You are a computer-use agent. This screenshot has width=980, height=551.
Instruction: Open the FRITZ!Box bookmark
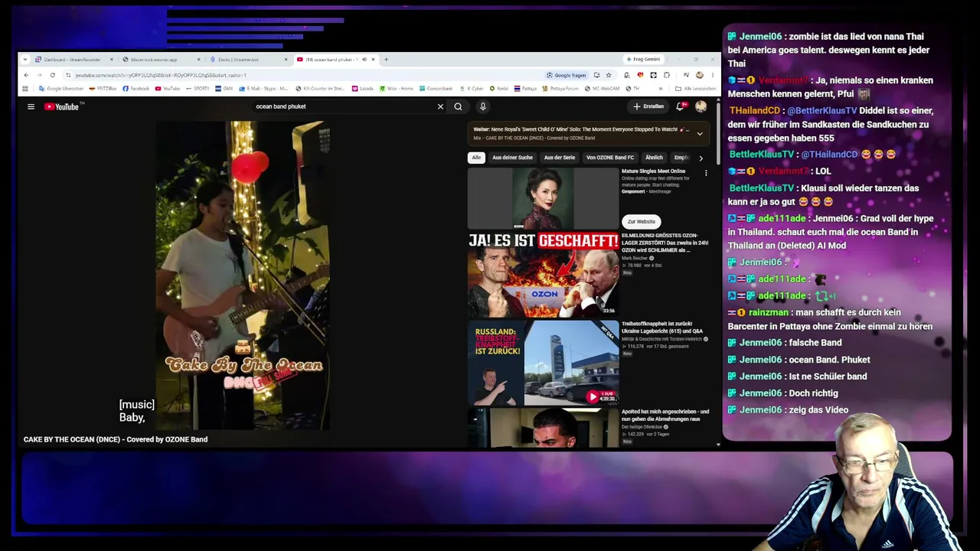pyautogui.click(x=103, y=89)
